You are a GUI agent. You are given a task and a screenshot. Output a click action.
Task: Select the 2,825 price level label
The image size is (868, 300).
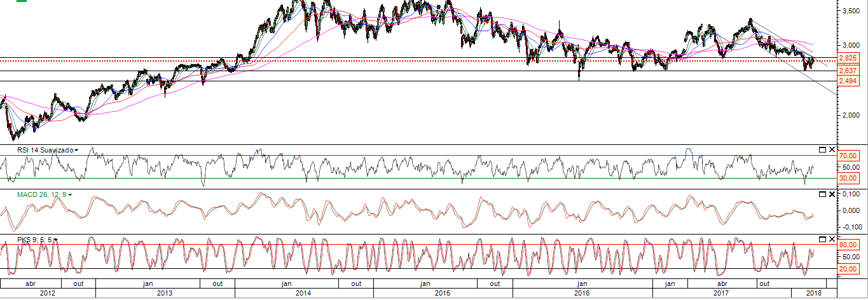(847, 58)
